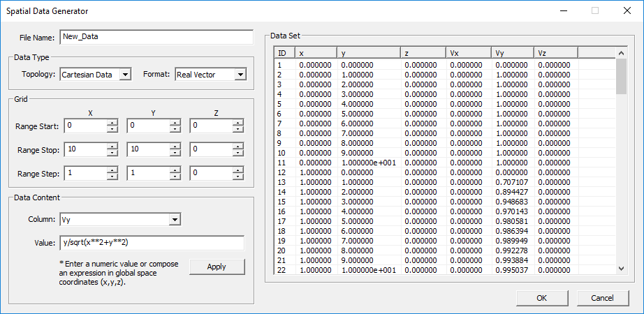The height and width of the screenshot is (314, 644).
Task: Click the File Name input field
Action: click(156, 37)
